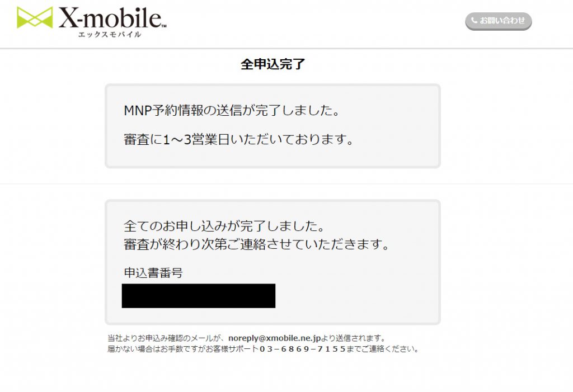Click the 当社よりお申込み確認のメール footer sentence

[x=247, y=338]
